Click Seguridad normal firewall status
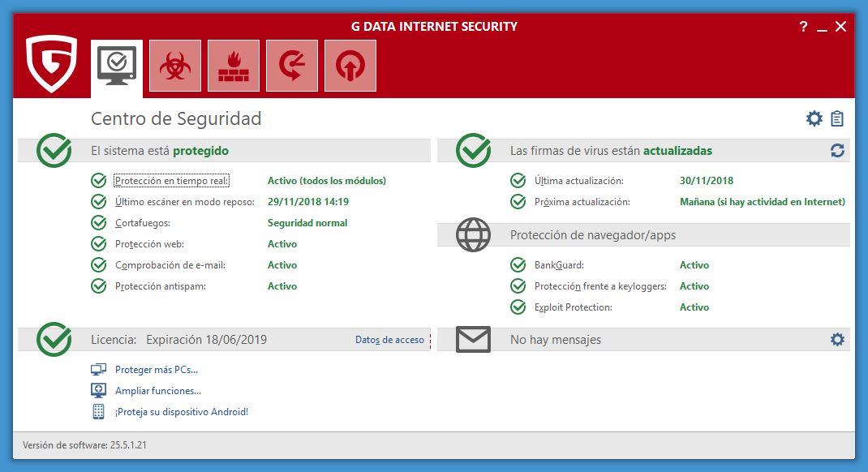This screenshot has height=472, width=868. [307, 223]
